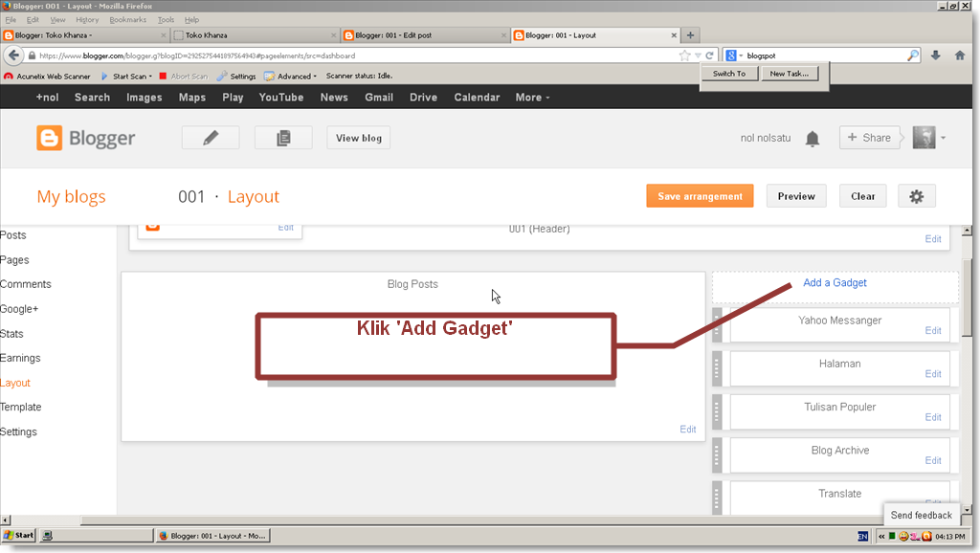Viewport: 980px width, 553px height.
Task: Click the Clear button
Action: pyautogui.click(x=862, y=196)
